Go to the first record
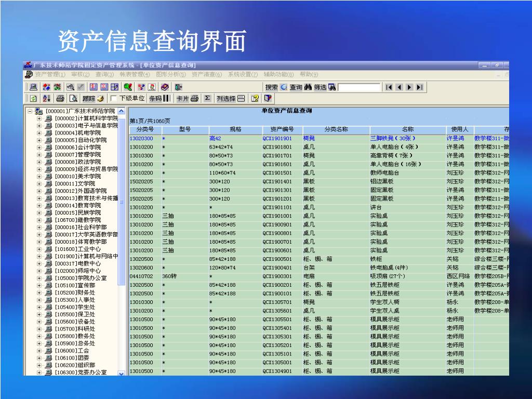 coord(389,87)
